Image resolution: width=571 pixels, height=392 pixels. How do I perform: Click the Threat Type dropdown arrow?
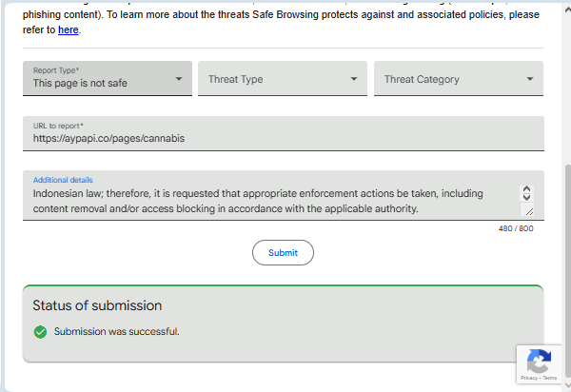(x=353, y=79)
